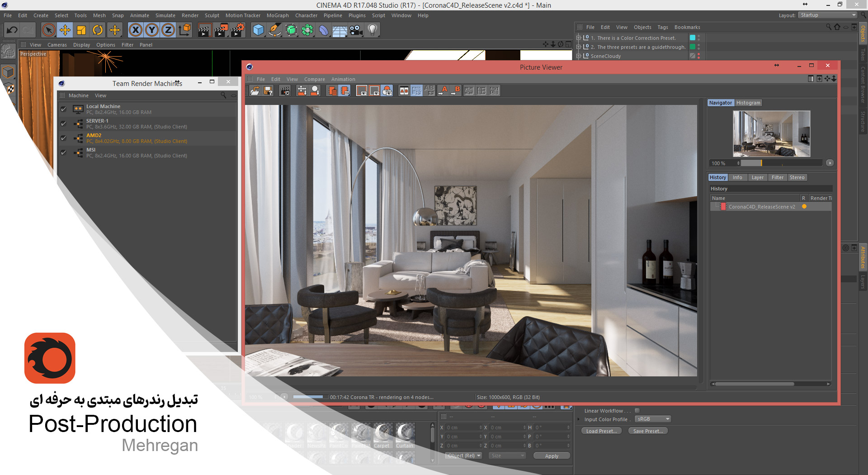Open Edit Render Settings icon
The width and height of the screenshot is (868, 475).
238,30
